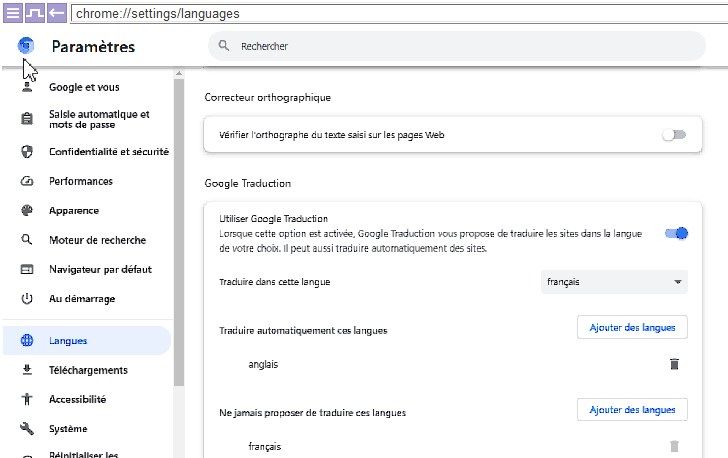Image resolution: width=728 pixels, height=458 pixels.
Task: Click Traduire automatiquement ces langues label
Action: click(x=303, y=331)
